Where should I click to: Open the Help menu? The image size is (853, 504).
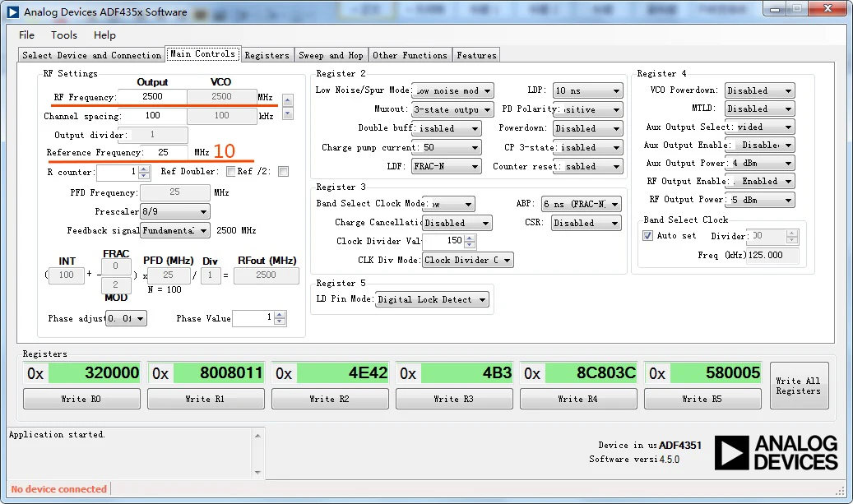[x=104, y=35]
